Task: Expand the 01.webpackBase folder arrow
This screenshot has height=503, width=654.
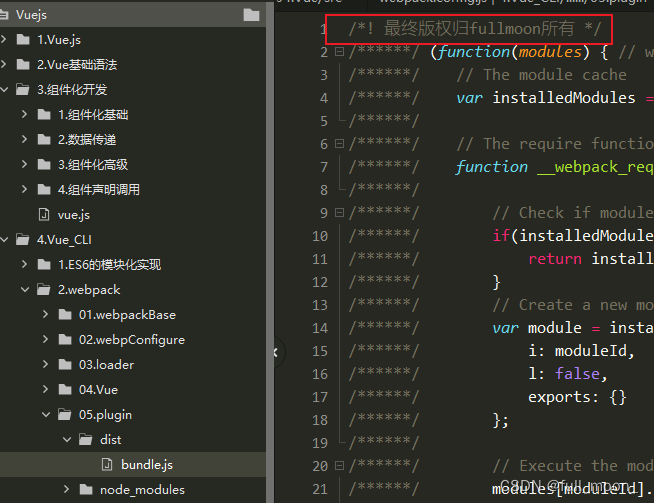Action: (45, 314)
